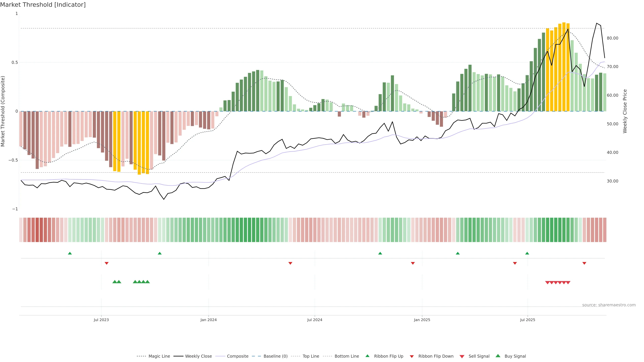Click the Baseline (0) legend entry

pos(275,356)
